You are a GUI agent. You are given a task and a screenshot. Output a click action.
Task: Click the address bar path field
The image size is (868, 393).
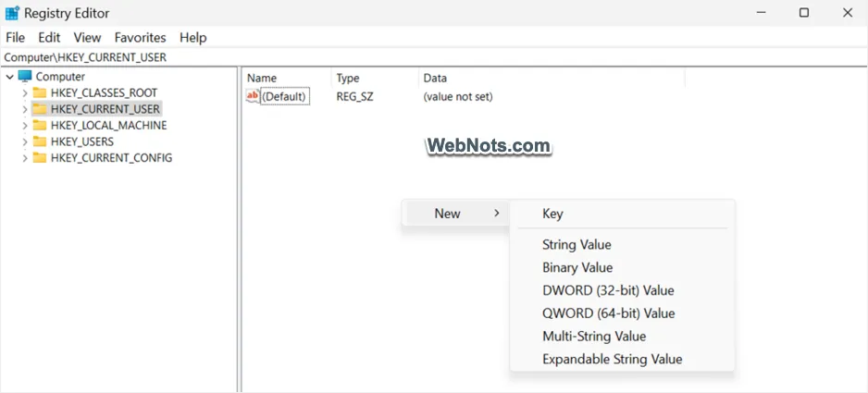coord(433,57)
